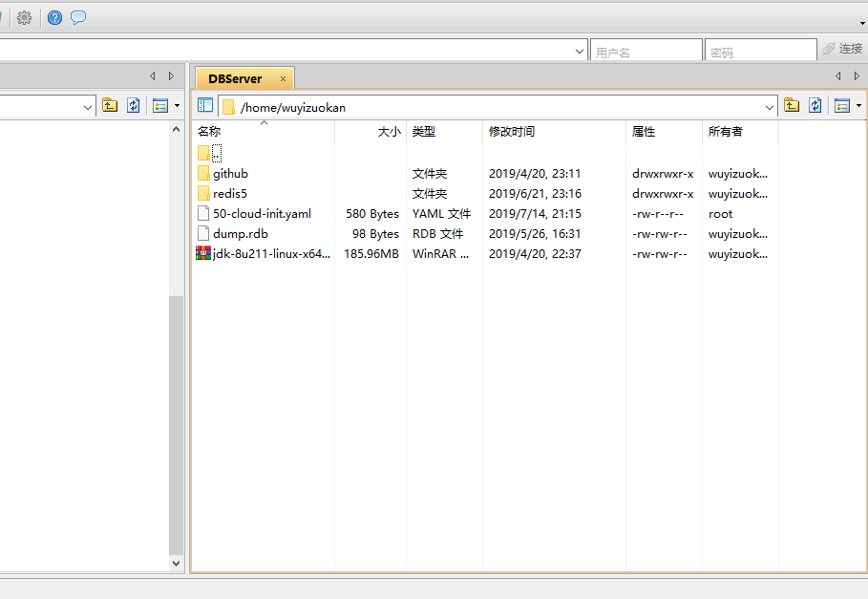Refresh the left pane file list

coord(134,105)
